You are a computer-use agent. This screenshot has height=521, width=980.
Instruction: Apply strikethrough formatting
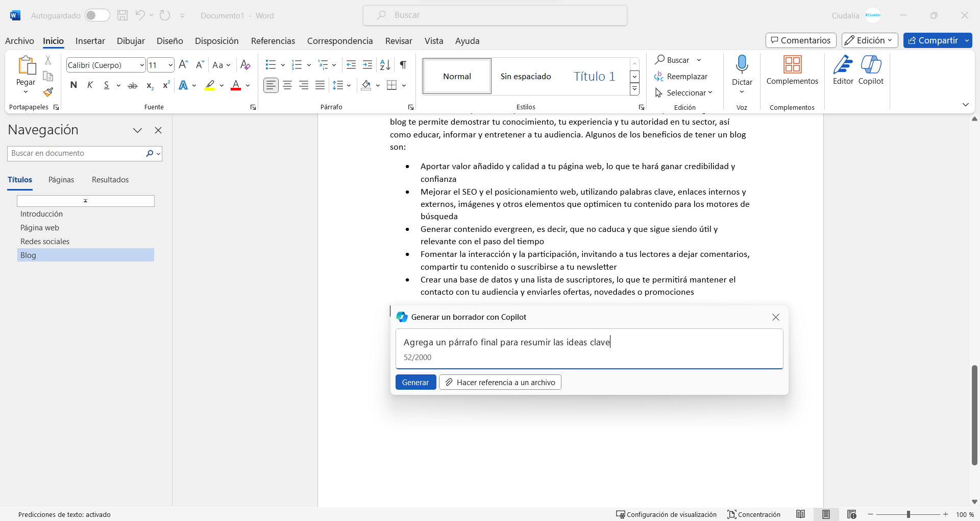133,85
